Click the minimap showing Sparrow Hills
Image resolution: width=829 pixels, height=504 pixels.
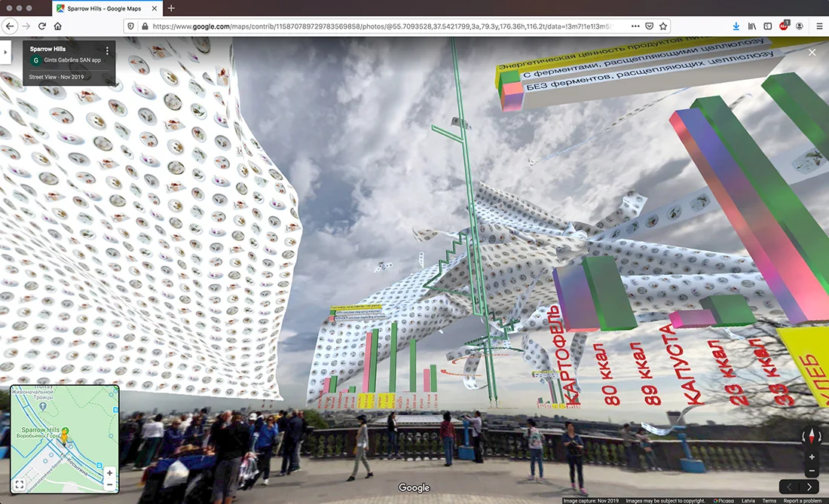point(65,439)
